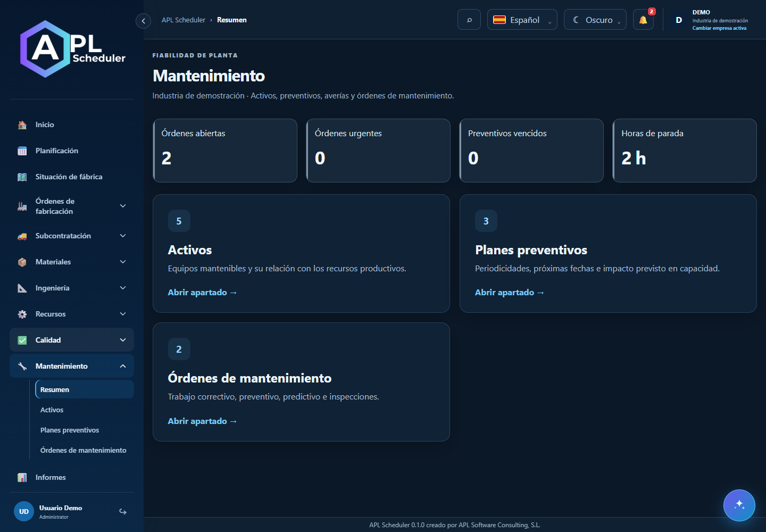Click the Preventivos vencidos value 0
Image resolution: width=766 pixels, height=532 pixels.
(473, 158)
